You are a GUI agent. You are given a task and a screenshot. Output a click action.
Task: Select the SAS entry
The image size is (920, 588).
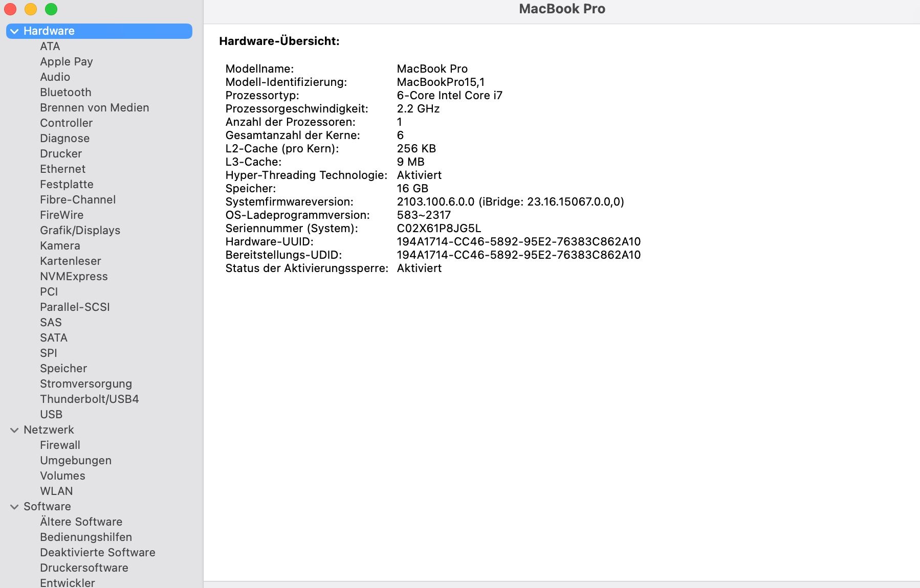pos(51,323)
